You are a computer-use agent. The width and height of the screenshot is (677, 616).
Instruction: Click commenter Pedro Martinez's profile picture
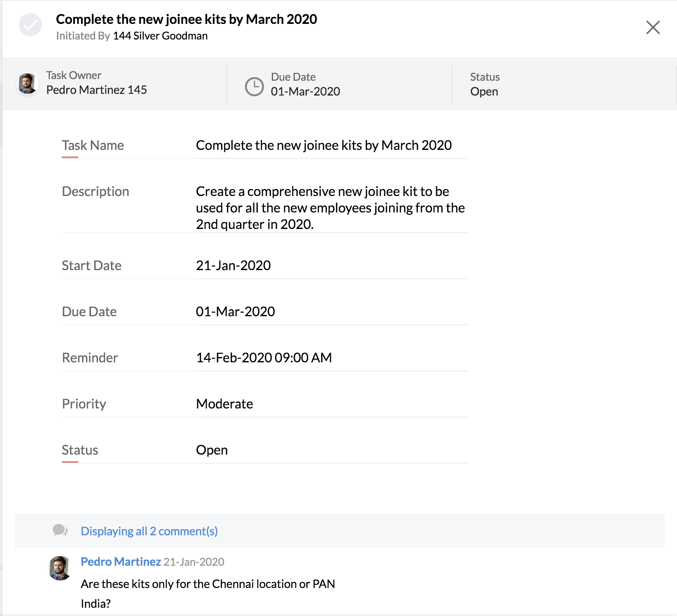click(60, 568)
